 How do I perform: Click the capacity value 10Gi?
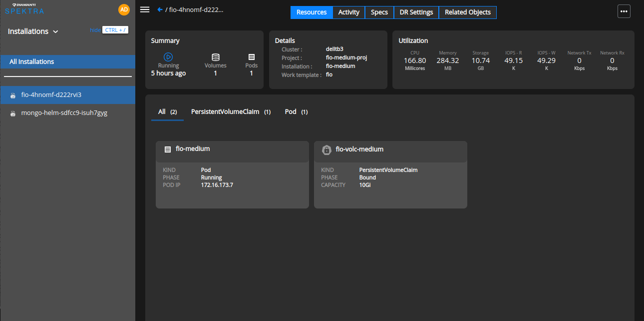pyautogui.click(x=365, y=185)
